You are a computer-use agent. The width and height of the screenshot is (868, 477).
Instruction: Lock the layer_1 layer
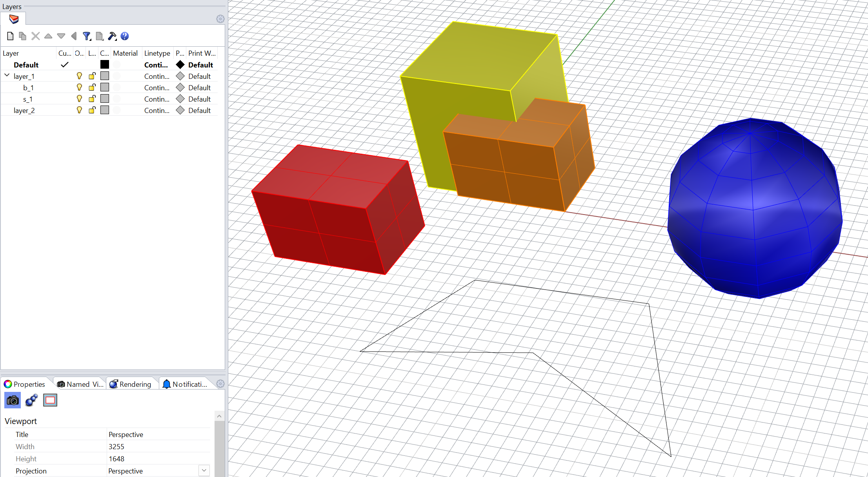click(92, 76)
